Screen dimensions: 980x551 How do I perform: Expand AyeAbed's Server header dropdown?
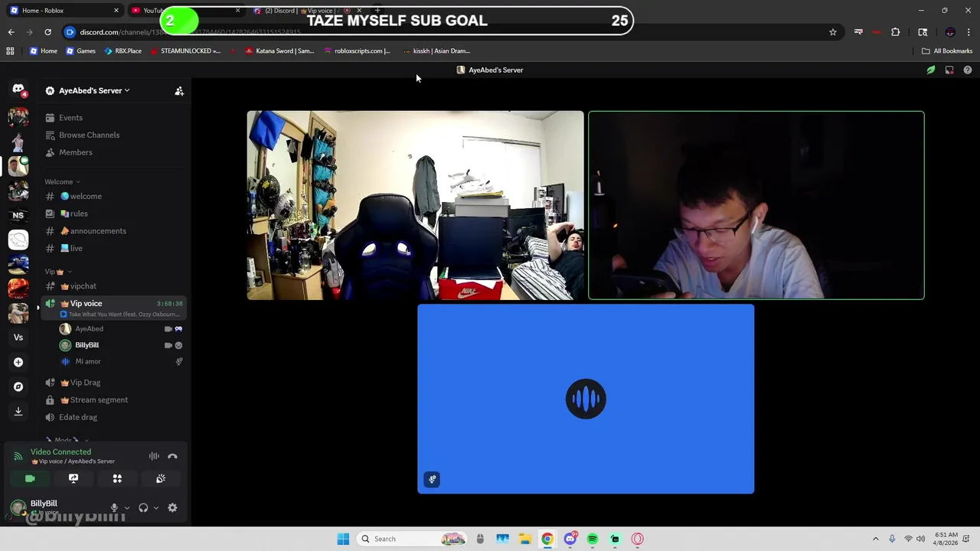click(x=95, y=91)
